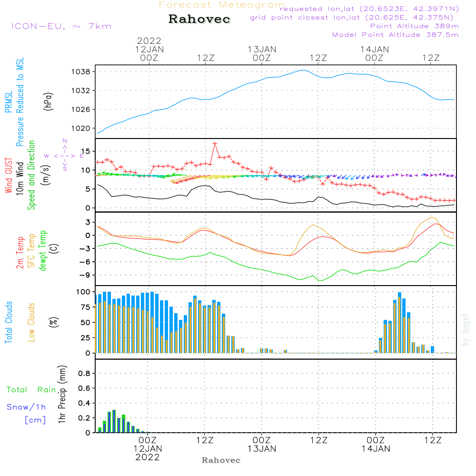Click the 100 percent cloud tick label
The image size is (476, 476).
click(83, 292)
